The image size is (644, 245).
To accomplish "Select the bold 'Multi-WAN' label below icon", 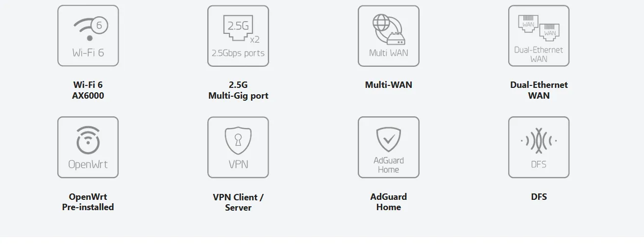I will point(389,85).
